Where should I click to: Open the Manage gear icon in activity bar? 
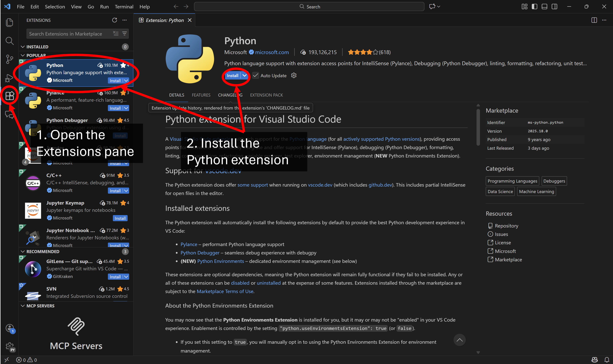pos(10,346)
